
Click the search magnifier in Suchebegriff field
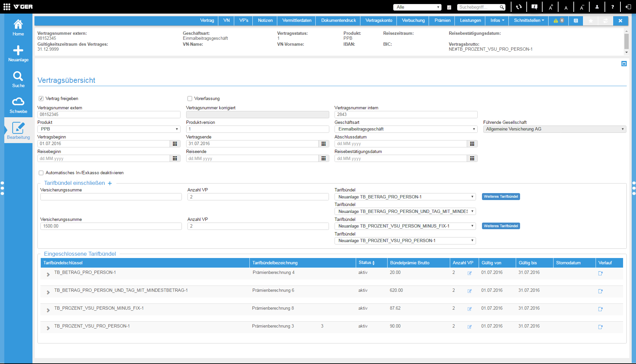(502, 7)
